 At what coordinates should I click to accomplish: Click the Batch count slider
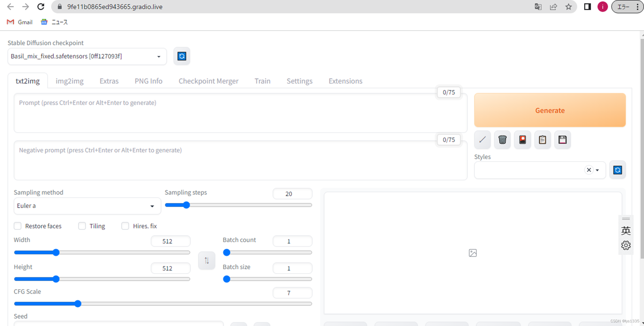coord(267,252)
